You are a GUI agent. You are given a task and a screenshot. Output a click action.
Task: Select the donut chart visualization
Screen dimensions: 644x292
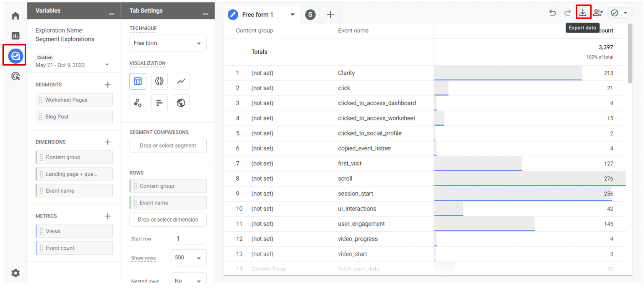pyautogui.click(x=159, y=81)
